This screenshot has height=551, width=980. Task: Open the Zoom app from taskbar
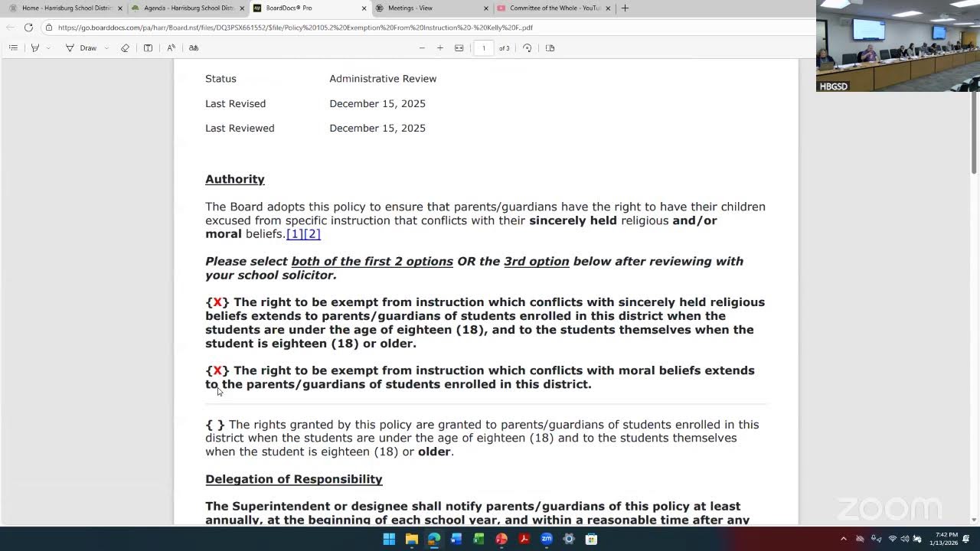[x=547, y=539]
